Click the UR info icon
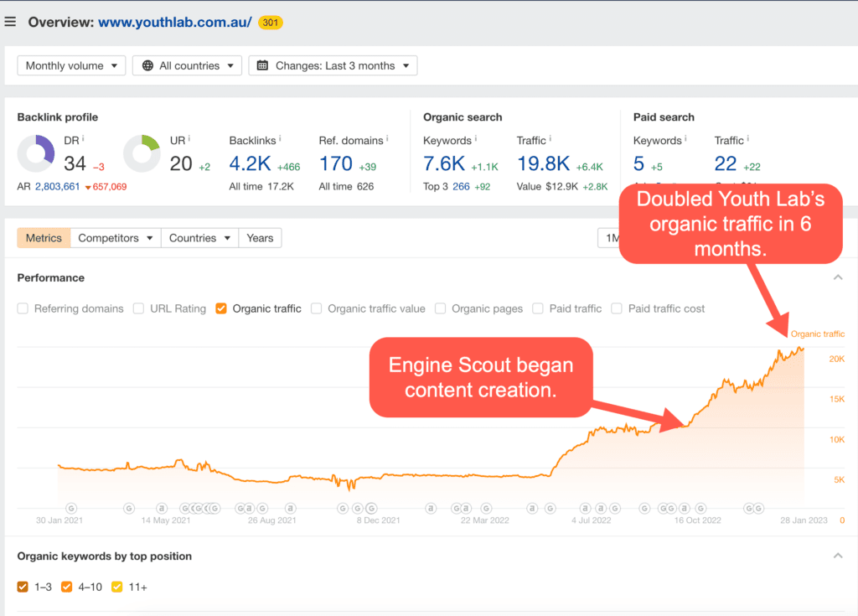The height and width of the screenshot is (616, 858). tap(189, 139)
